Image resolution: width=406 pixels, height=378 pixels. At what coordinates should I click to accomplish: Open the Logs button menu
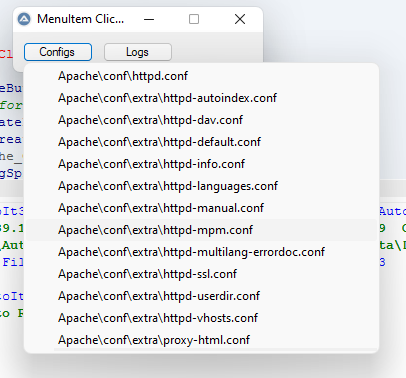138,52
